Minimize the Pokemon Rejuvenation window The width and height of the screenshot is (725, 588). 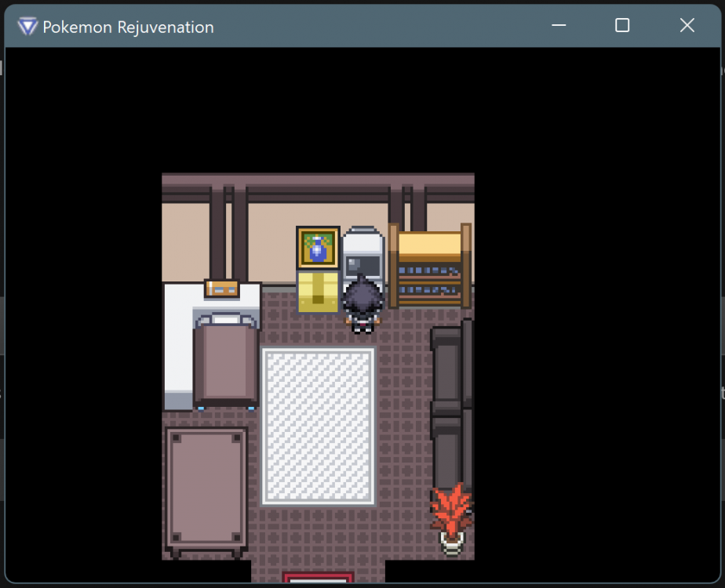[559, 25]
